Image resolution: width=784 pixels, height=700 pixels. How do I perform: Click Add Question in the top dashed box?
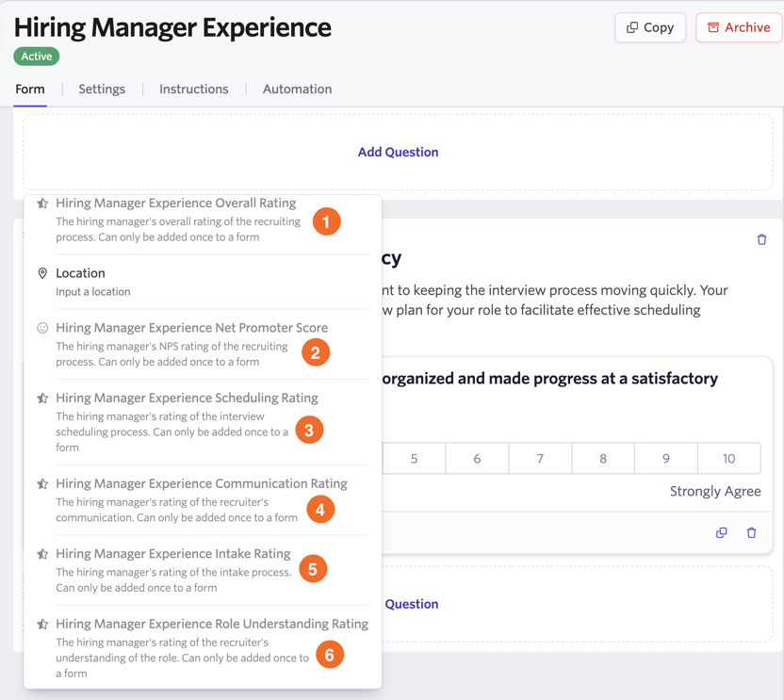(398, 152)
